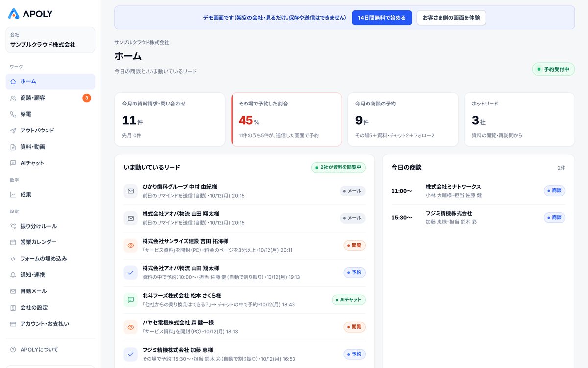Click the 2社が資料を閲覧中 badge
This screenshot has height=368, width=588.
[x=338, y=167]
